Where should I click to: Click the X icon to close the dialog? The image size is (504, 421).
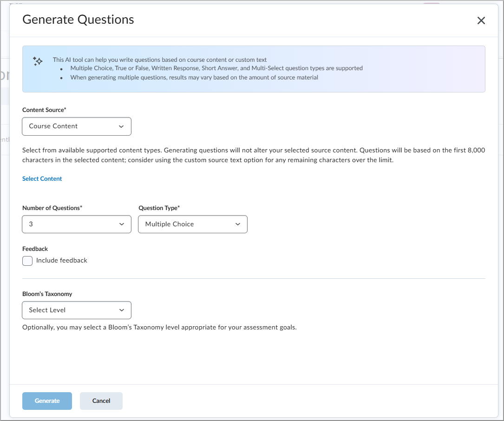[481, 20]
